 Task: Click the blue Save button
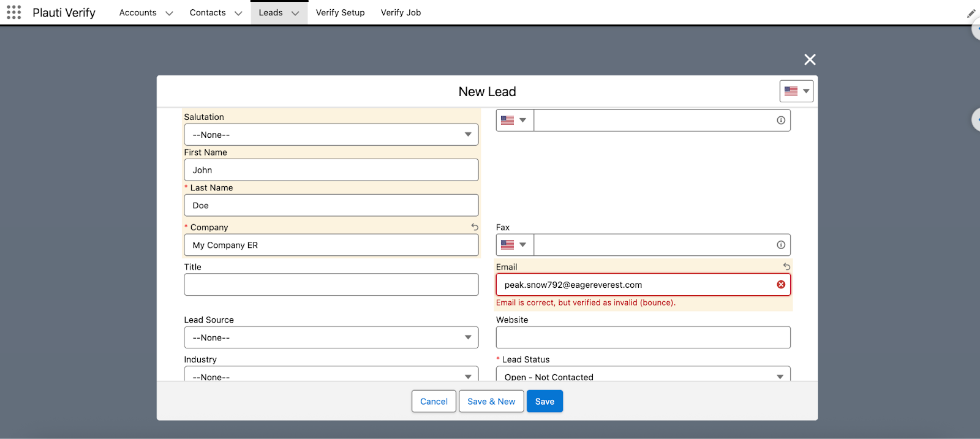545,402
